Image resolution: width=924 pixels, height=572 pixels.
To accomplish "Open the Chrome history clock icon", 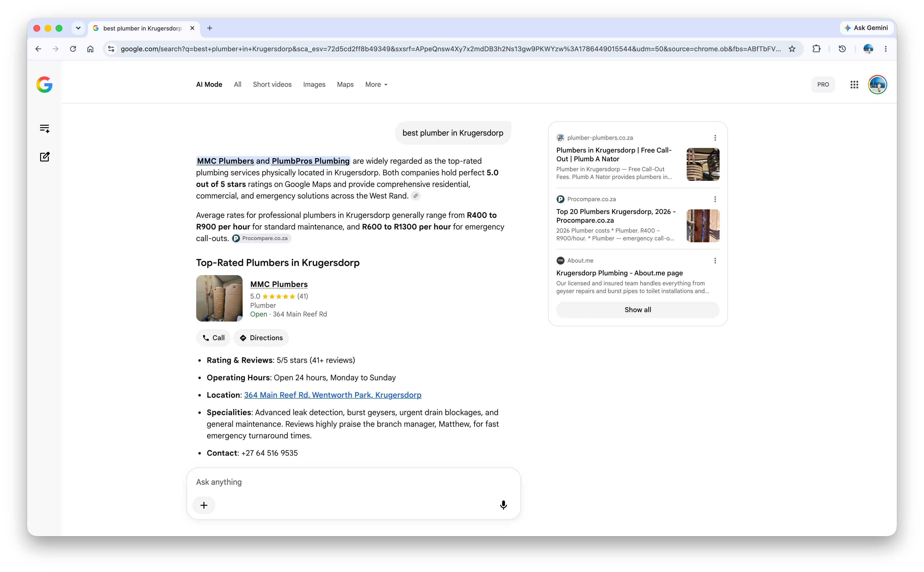I will click(x=842, y=49).
